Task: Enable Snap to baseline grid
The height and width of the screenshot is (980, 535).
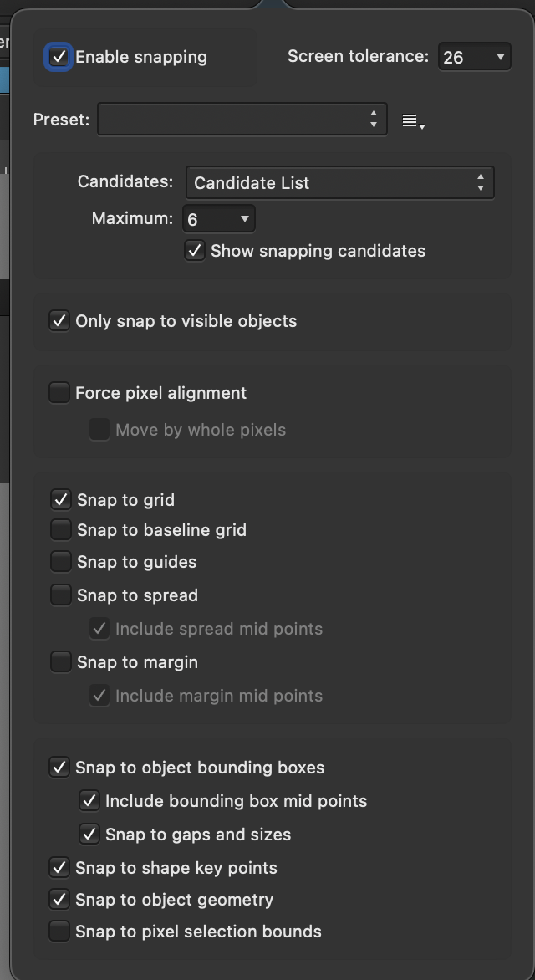Action: [x=59, y=530]
